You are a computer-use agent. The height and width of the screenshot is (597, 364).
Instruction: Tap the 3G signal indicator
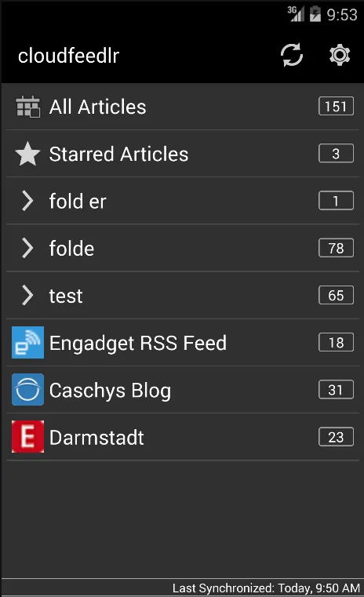pos(296,14)
